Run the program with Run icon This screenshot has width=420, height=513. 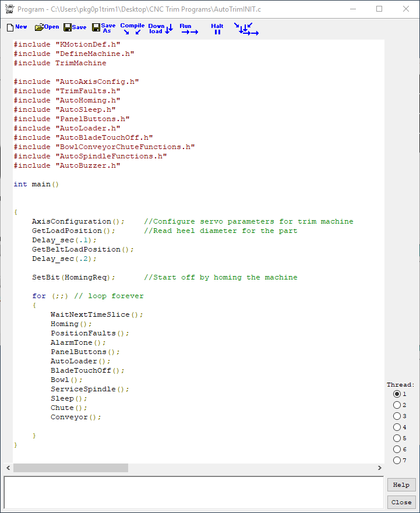[188, 29]
